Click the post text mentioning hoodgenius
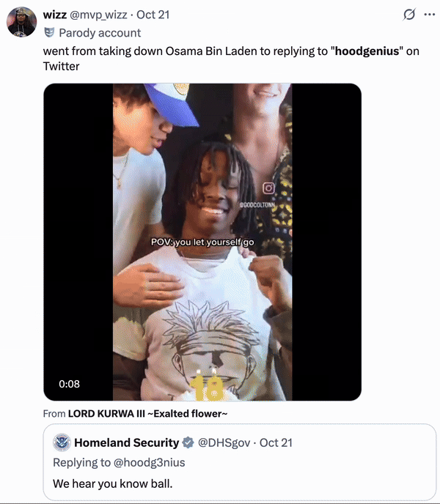 231,59
